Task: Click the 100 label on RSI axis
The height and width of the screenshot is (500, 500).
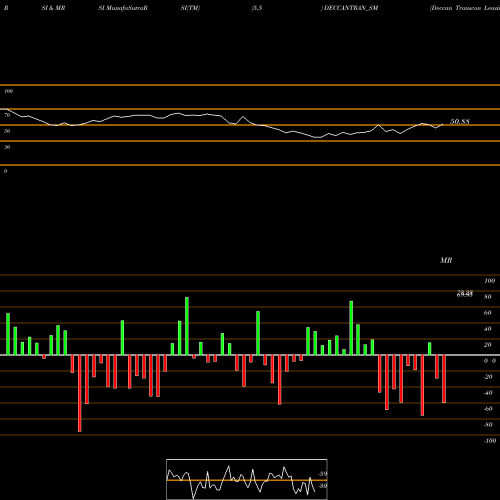Action: (8, 91)
